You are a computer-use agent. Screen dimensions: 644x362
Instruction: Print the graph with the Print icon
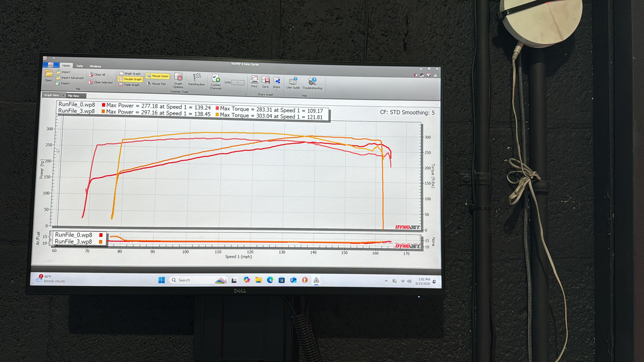254,82
